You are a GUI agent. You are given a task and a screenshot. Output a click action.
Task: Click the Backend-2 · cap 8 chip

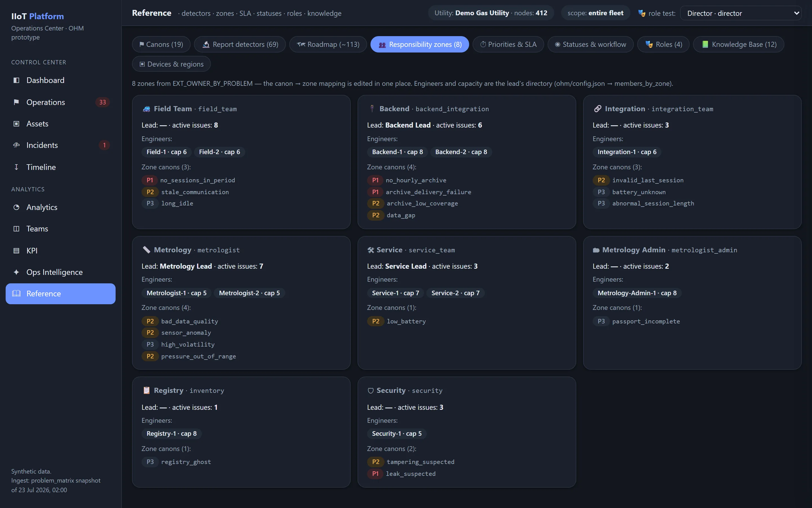point(461,152)
